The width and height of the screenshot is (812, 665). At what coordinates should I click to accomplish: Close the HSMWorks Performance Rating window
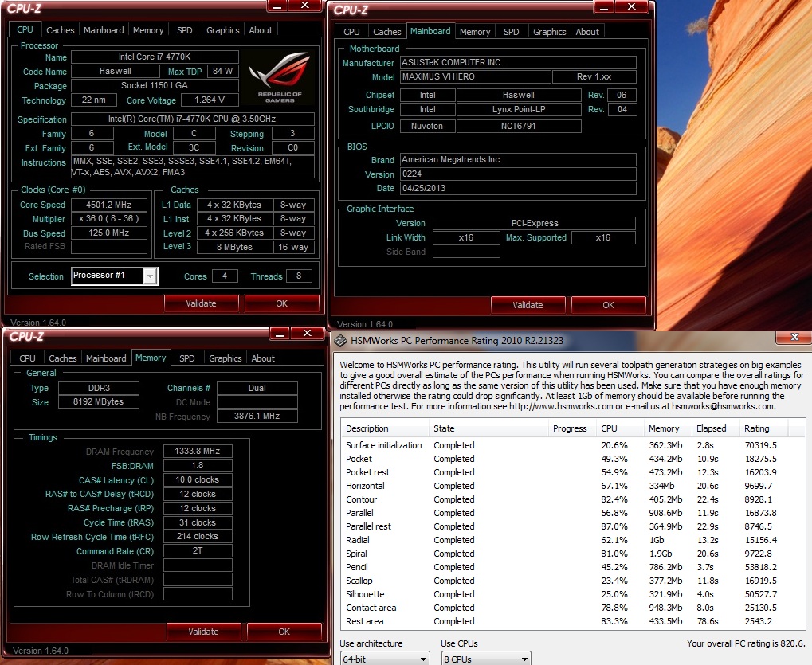click(x=794, y=338)
